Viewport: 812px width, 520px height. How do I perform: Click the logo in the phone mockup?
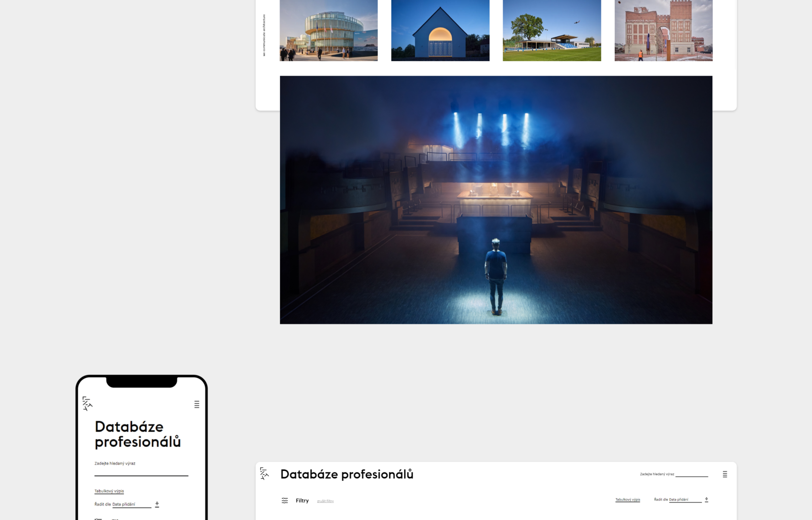pyautogui.click(x=87, y=403)
